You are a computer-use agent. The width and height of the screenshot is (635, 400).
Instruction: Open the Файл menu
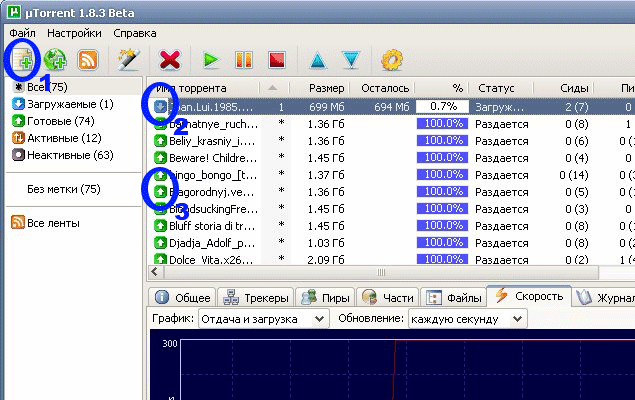click(x=22, y=33)
